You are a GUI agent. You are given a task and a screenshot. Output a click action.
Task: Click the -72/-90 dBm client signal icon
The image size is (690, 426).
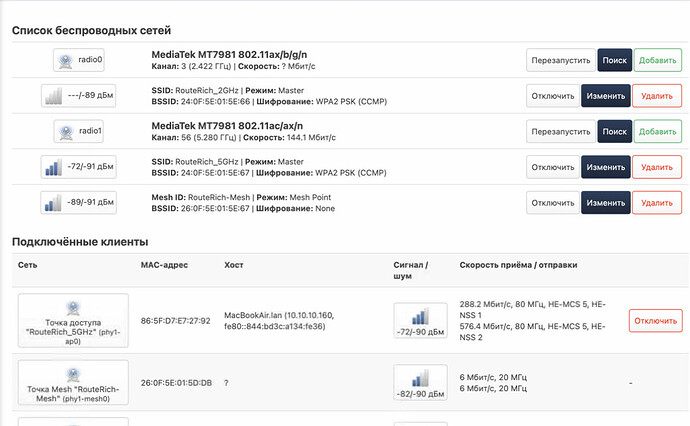[420, 320]
